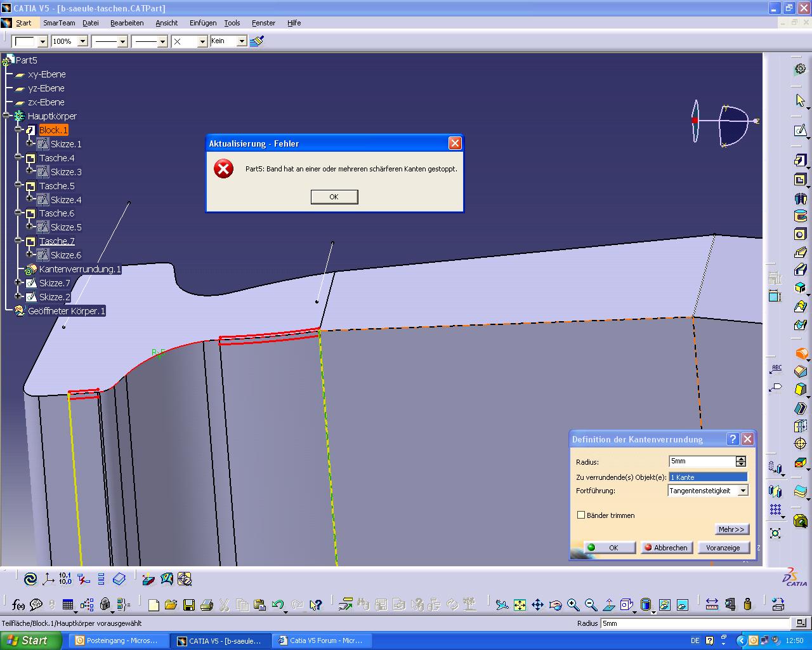Click the fit all in icon
Image resolution: width=812 pixels, height=650 pixels.
[x=520, y=605]
